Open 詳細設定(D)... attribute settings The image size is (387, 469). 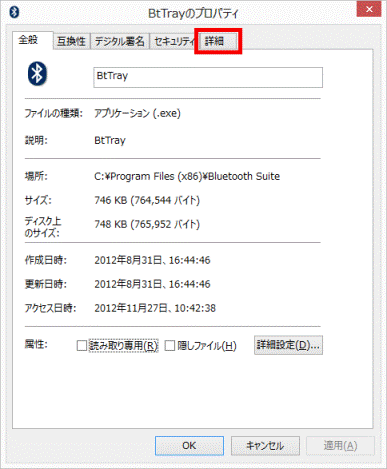tap(288, 345)
